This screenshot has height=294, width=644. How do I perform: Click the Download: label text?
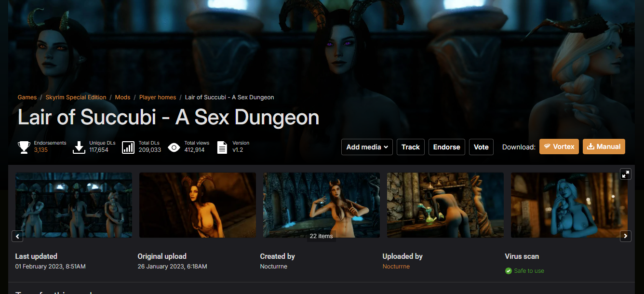click(x=519, y=147)
